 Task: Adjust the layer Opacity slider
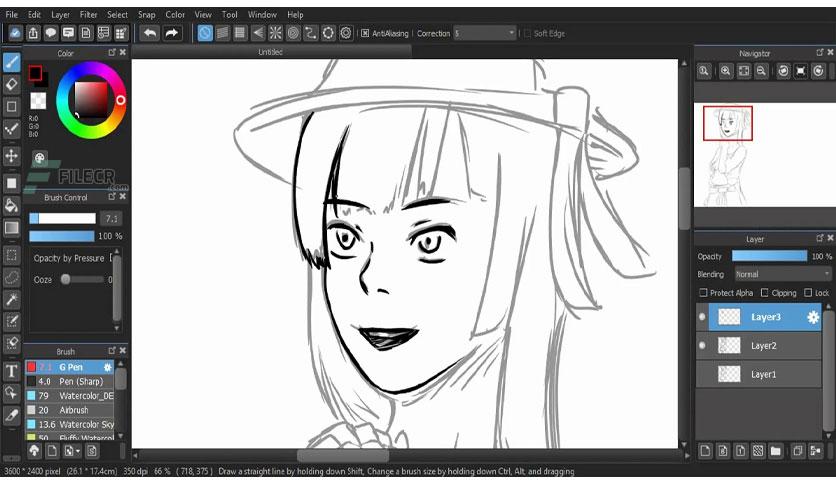(x=769, y=256)
